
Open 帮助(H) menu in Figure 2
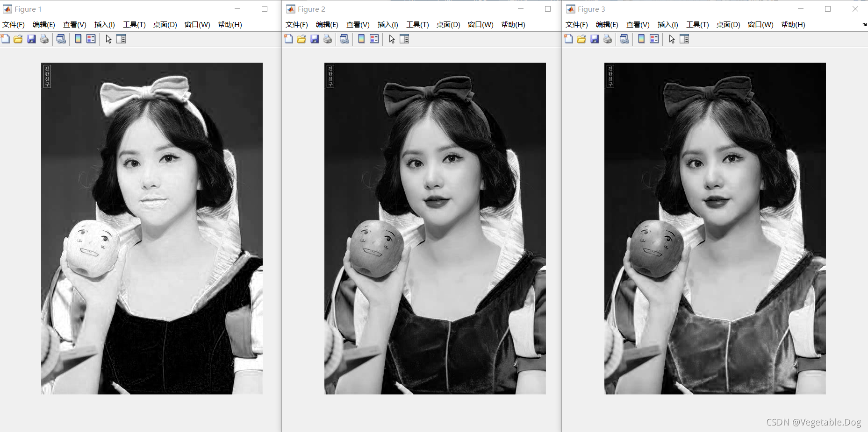point(513,24)
